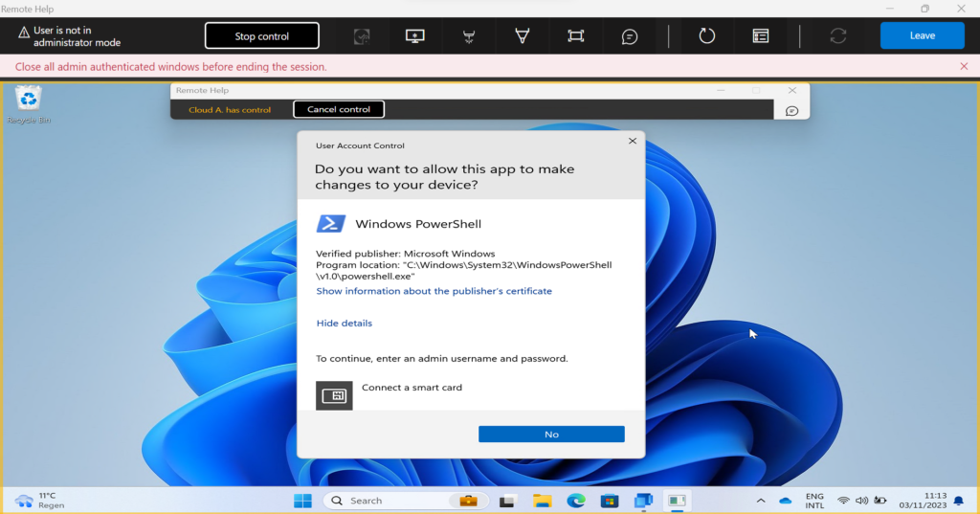Open the Recycle Bin desktop icon
This screenshot has height=514, width=980.
coord(29,105)
